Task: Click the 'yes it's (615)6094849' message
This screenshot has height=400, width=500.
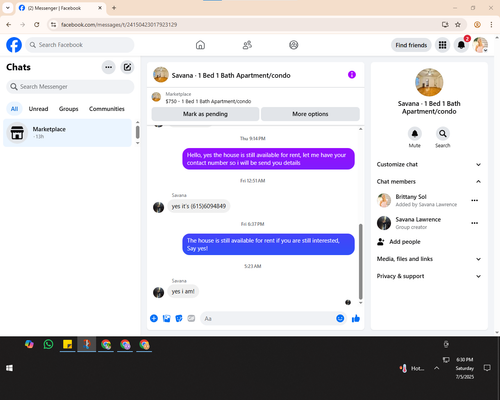Action: point(199,206)
